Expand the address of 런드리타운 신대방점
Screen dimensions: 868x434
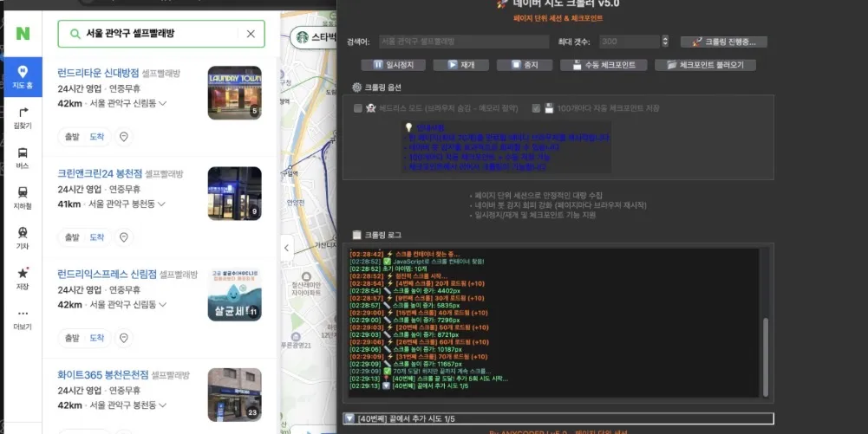click(x=163, y=103)
